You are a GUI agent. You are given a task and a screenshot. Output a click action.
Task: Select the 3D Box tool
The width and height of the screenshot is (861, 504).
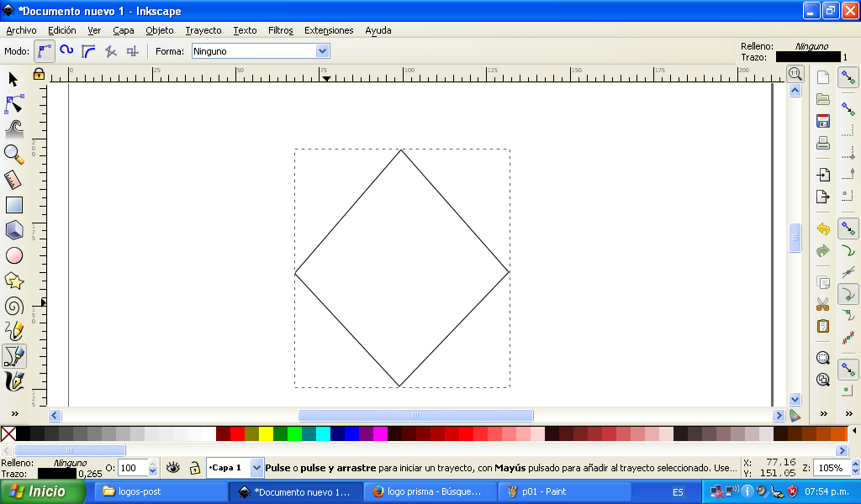coord(13,230)
